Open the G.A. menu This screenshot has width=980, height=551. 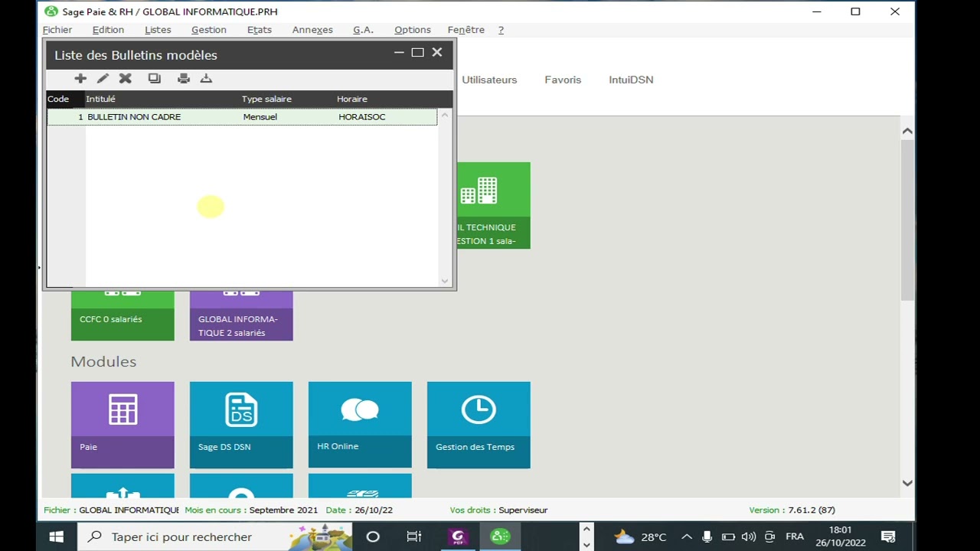tap(363, 30)
